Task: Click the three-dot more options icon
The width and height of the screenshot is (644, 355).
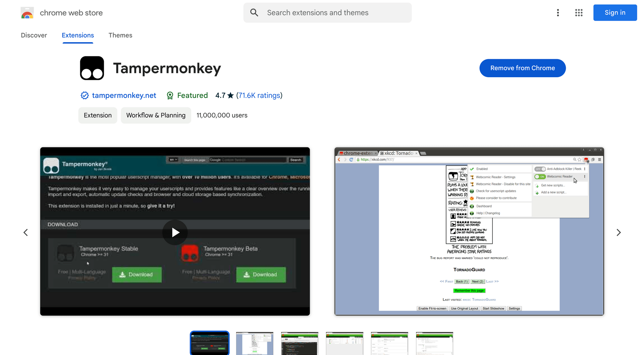Action: click(x=558, y=13)
